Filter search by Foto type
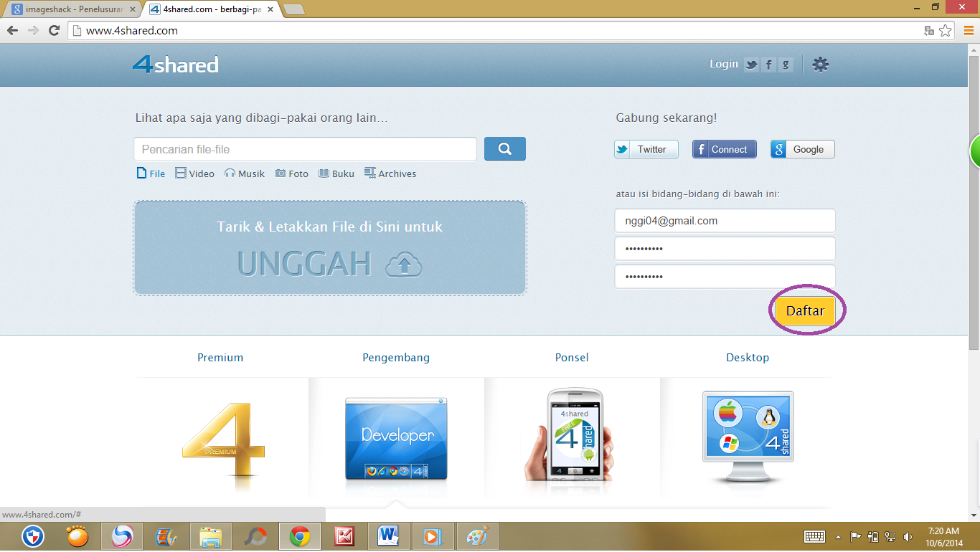Image resolution: width=980 pixels, height=552 pixels. click(292, 173)
